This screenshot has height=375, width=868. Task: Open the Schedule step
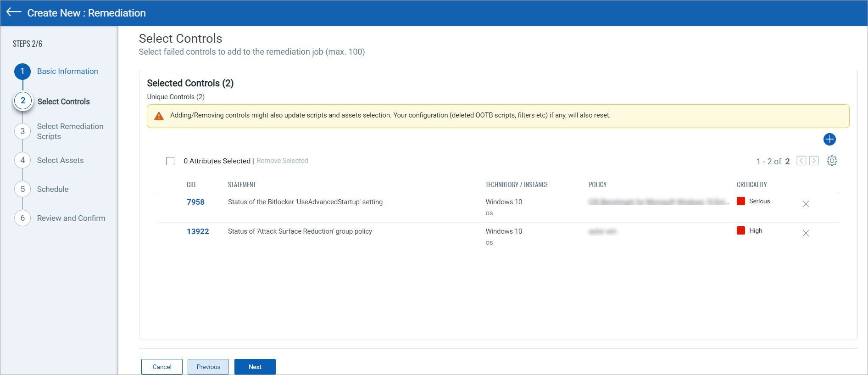coord(53,189)
